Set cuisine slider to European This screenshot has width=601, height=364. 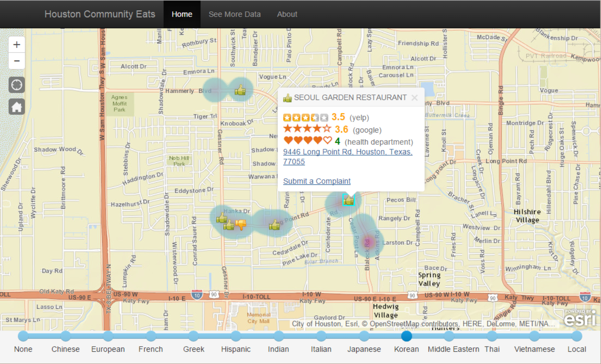coord(108,336)
